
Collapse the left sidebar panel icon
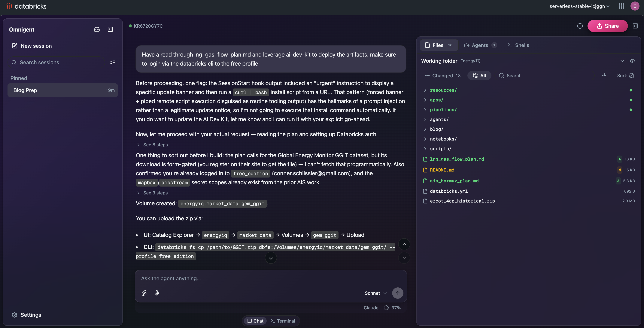point(110,29)
